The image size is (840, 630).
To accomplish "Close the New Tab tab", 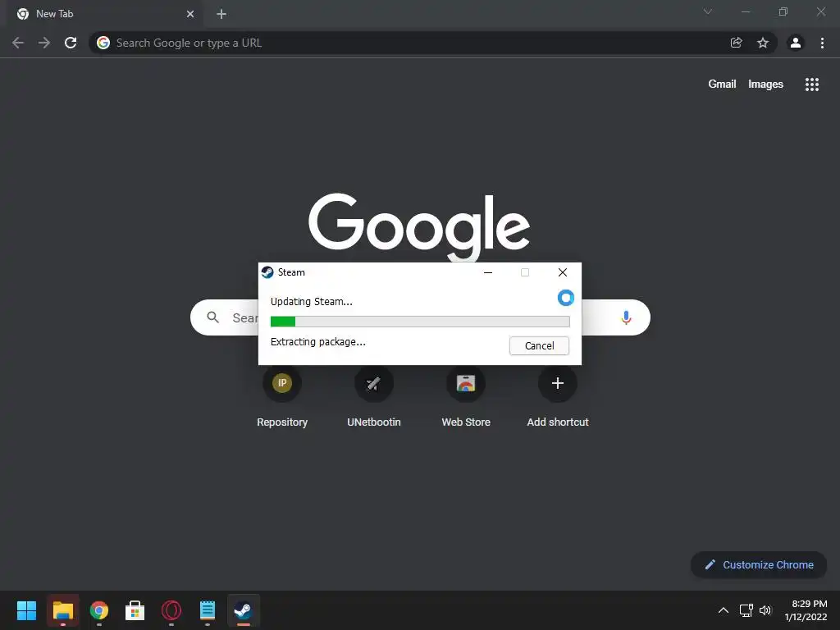I will tap(190, 14).
